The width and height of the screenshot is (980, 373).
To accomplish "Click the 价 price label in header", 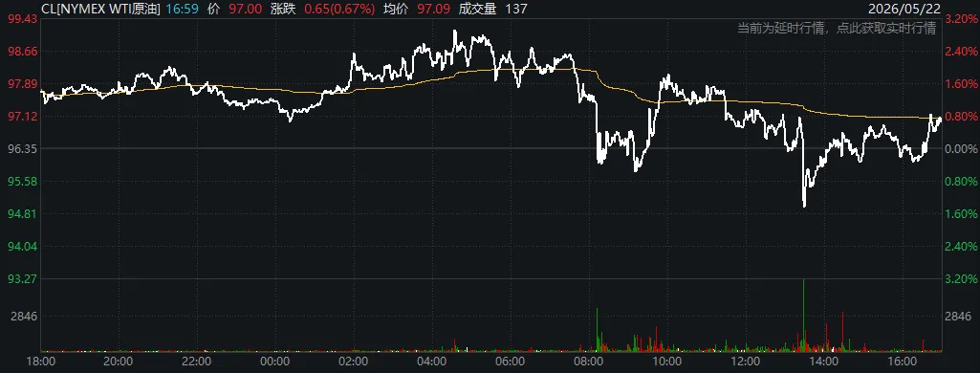I will tap(214, 9).
